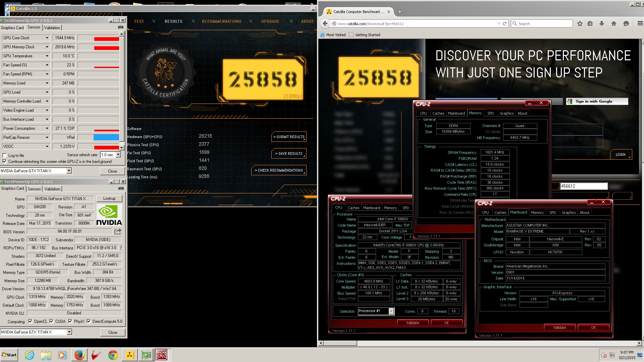
Task: Click the NVIDIA logo in GPU-Z
Action: pos(109,215)
